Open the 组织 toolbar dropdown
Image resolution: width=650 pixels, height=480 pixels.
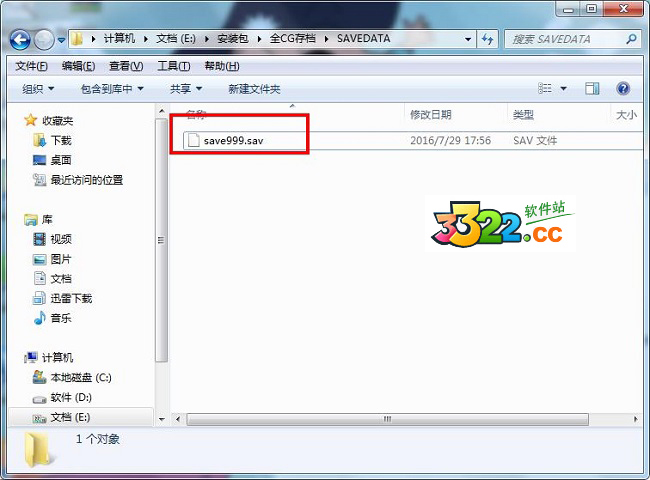point(38,89)
